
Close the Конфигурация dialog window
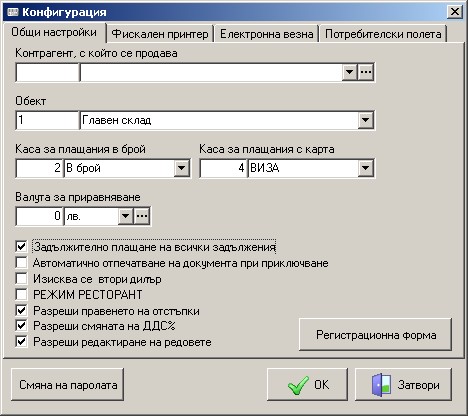(454, 12)
